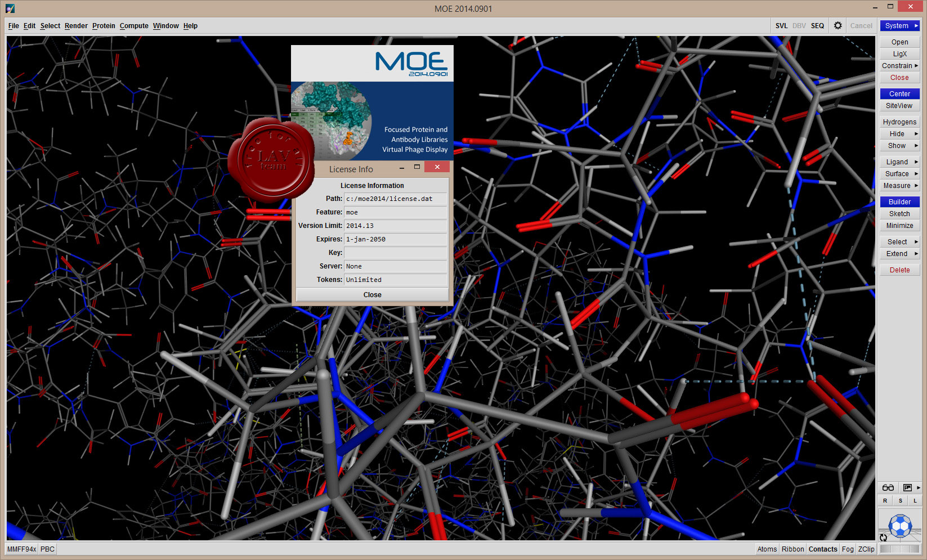Maximize the License Info dialog
The width and height of the screenshot is (927, 560).
coord(417,167)
